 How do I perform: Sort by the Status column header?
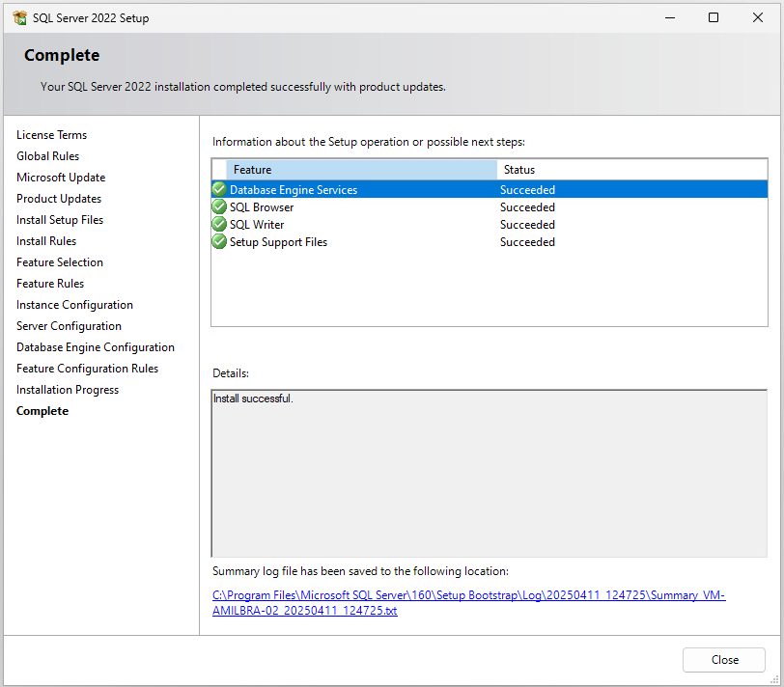pyautogui.click(x=631, y=170)
